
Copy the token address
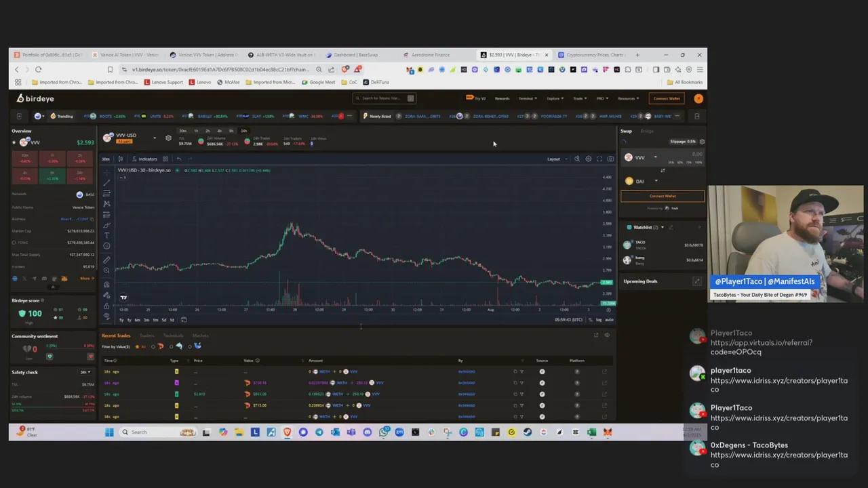(x=92, y=219)
